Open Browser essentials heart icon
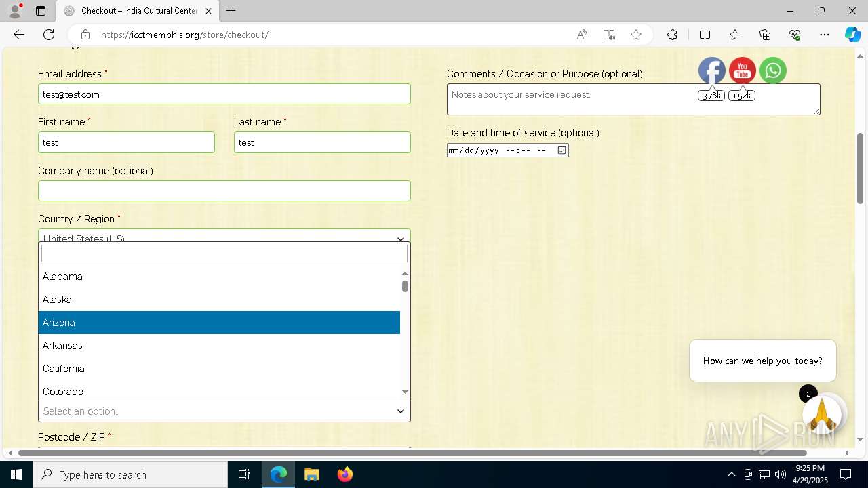Image resolution: width=868 pixels, height=488 pixels. tap(795, 35)
